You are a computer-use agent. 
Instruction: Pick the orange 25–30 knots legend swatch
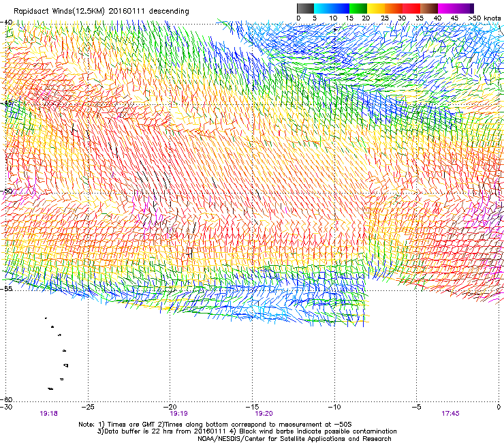394,8
